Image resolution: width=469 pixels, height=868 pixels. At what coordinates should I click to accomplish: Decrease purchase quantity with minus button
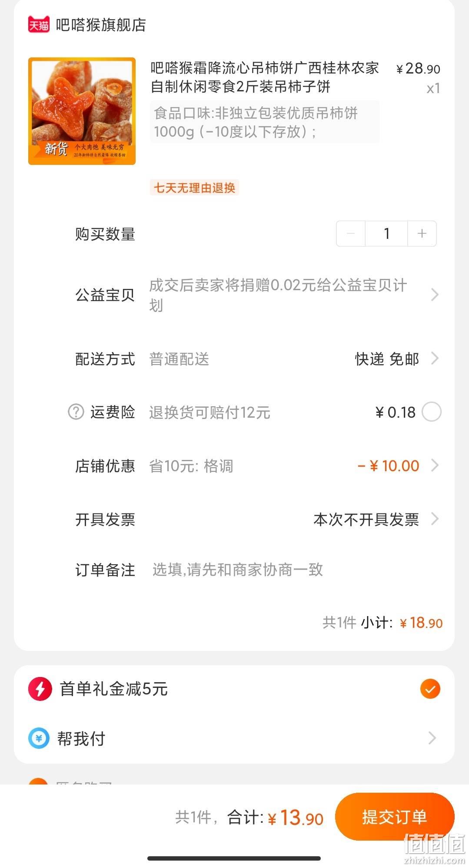click(x=351, y=234)
